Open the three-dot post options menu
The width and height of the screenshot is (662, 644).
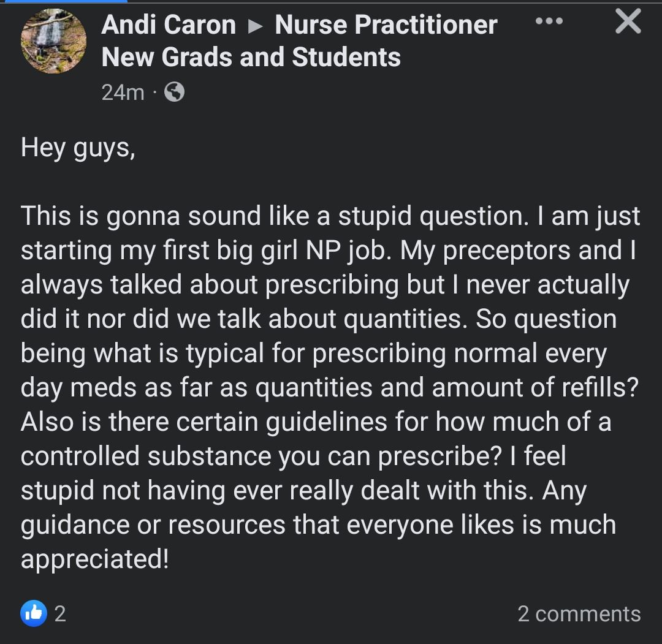[549, 21]
